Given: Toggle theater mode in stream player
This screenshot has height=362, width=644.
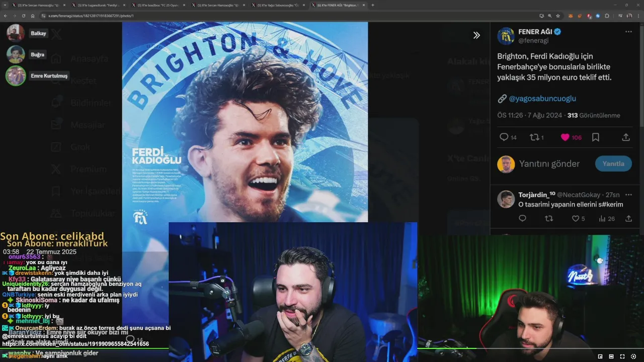Looking at the screenshot, I should point(611,356).
